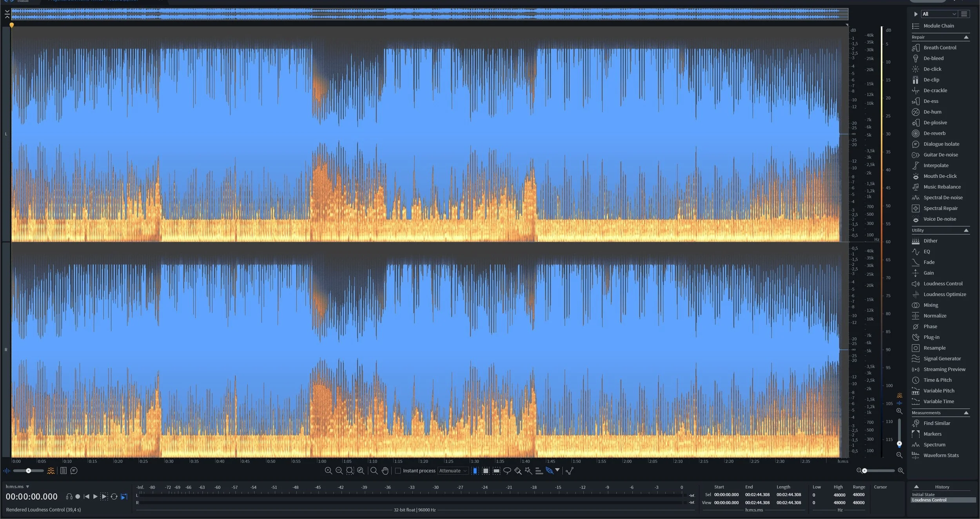Toggle headphone input monitoring
Image resolution: width=980 pixels, height=519 pixels.
69,497
